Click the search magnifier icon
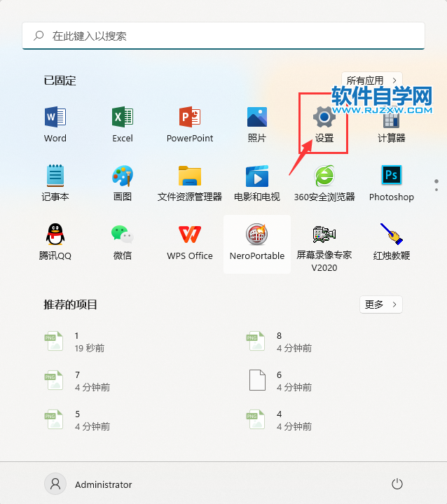The image size is (447, 504). click(x=39, y=36)
